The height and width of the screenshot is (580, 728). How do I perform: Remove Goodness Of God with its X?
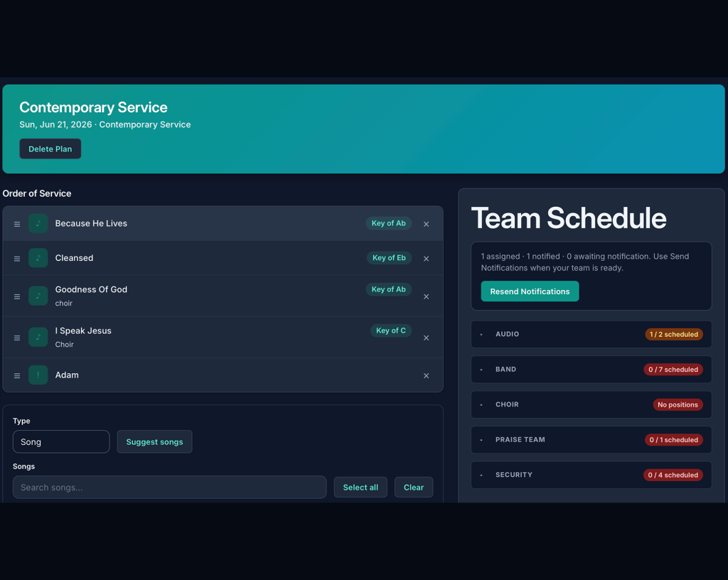click(x=427, y=296)
